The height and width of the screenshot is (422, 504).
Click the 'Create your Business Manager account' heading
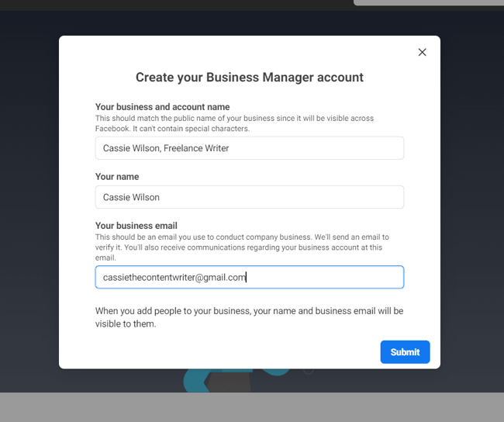[x=250, y=78]
